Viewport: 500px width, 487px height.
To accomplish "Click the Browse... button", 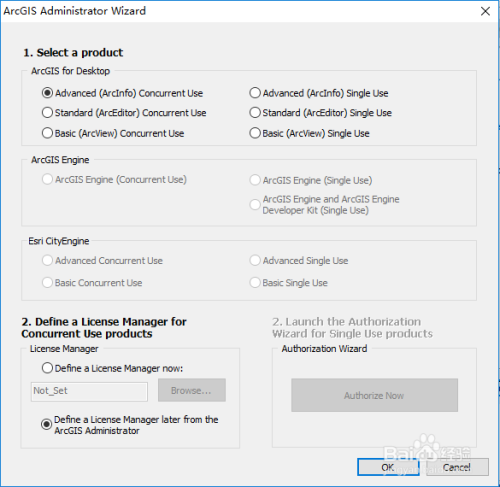I will [x=192, y=390].
